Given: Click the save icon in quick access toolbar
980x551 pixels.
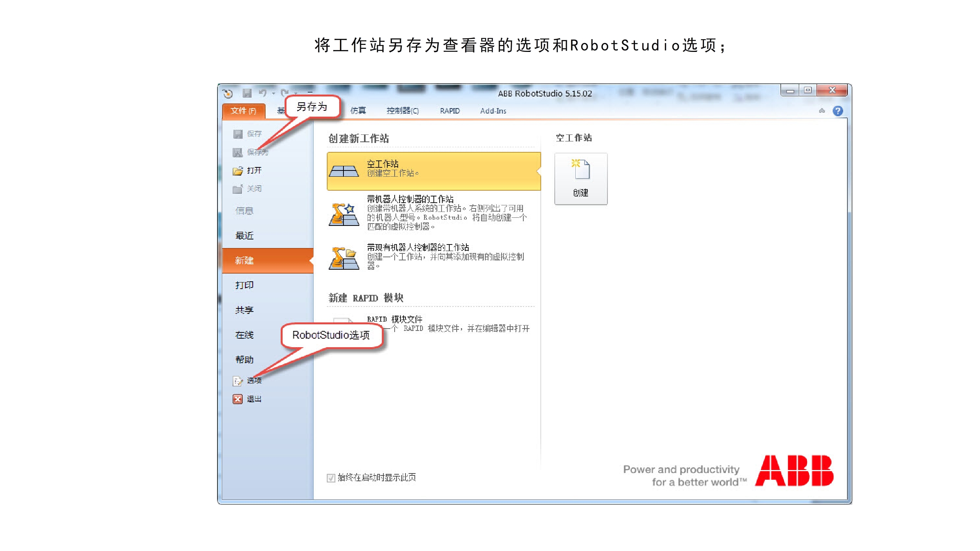Looking at the screenshot, I should click(x=247, y=93).
